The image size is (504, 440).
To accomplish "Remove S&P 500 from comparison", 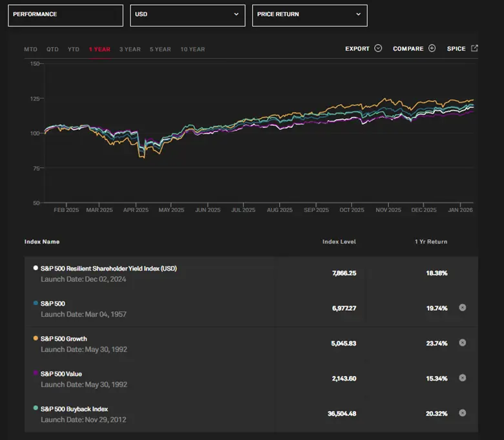I will click(462, 308).
